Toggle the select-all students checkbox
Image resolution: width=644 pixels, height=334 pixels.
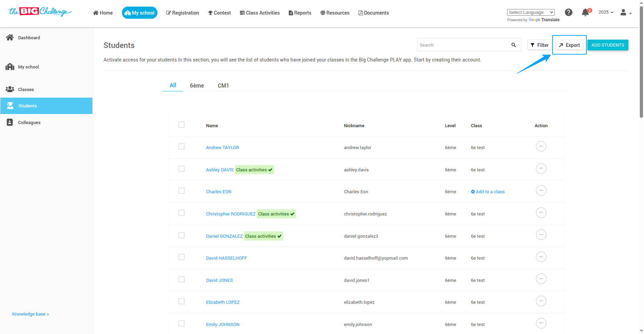click(x=181, y=125)
